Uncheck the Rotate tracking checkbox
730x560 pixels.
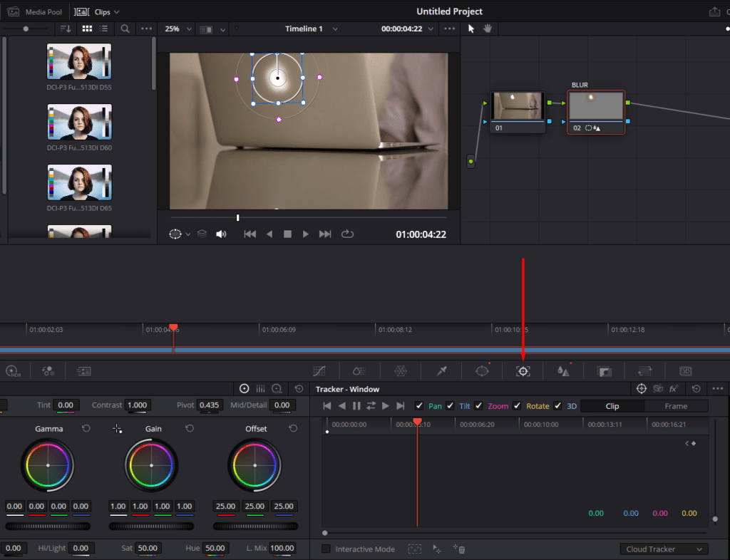point(517,406)
